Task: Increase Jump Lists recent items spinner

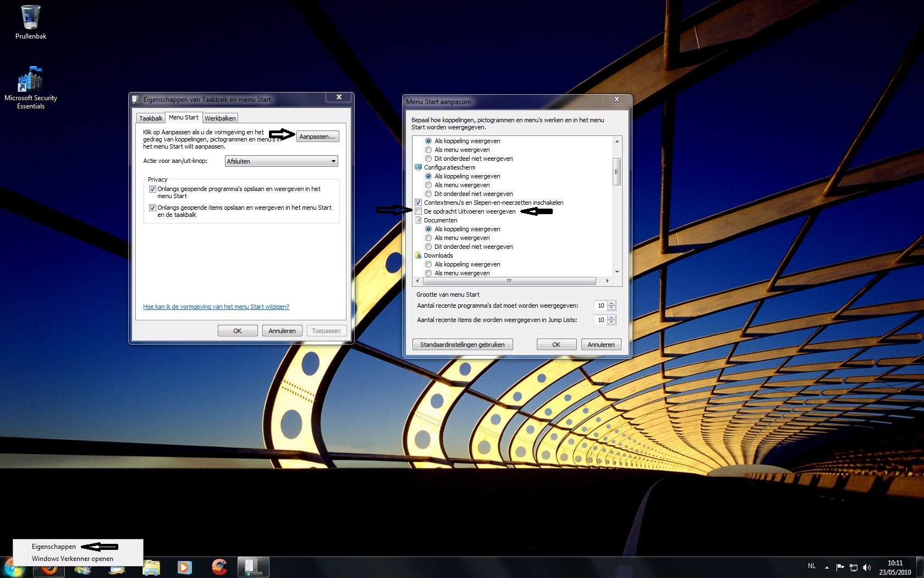Action: coord(612,318)
